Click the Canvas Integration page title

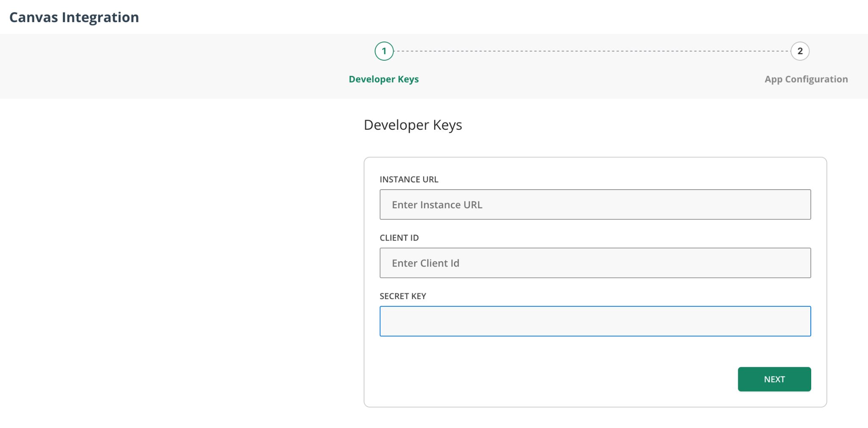[x=74, y=17]
